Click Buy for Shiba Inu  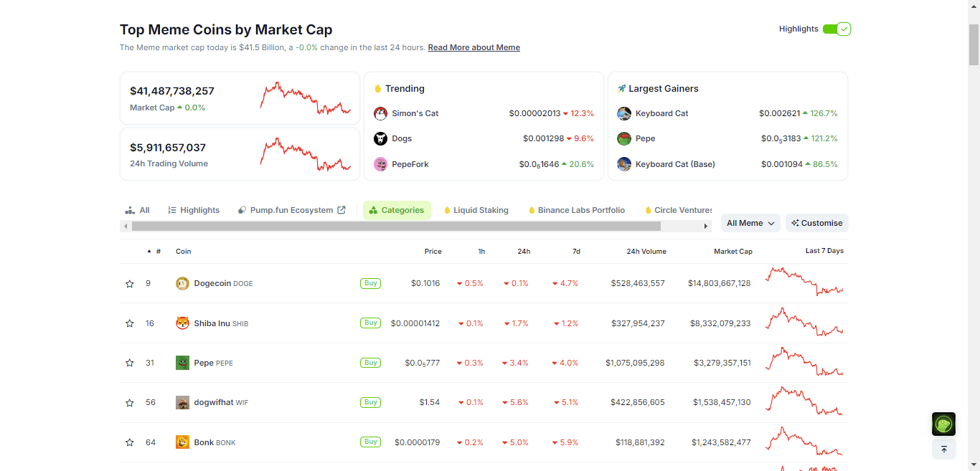(370, 323)
